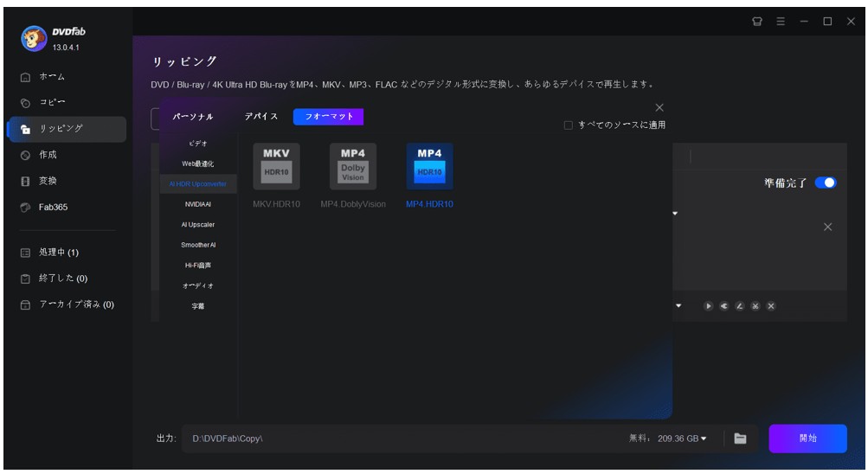Choose the MP4.HDR10 format tile
The image size is (868, 474).
click(x=429, y=176)
